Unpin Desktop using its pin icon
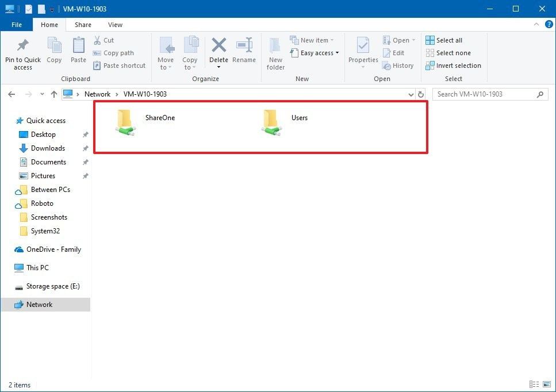Image resolution: width=556 pixels, height=392 pixels. 86,134
